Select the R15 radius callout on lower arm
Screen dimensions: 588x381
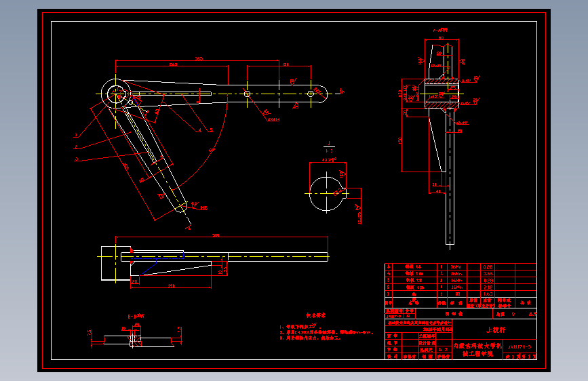tap(203, 207)
